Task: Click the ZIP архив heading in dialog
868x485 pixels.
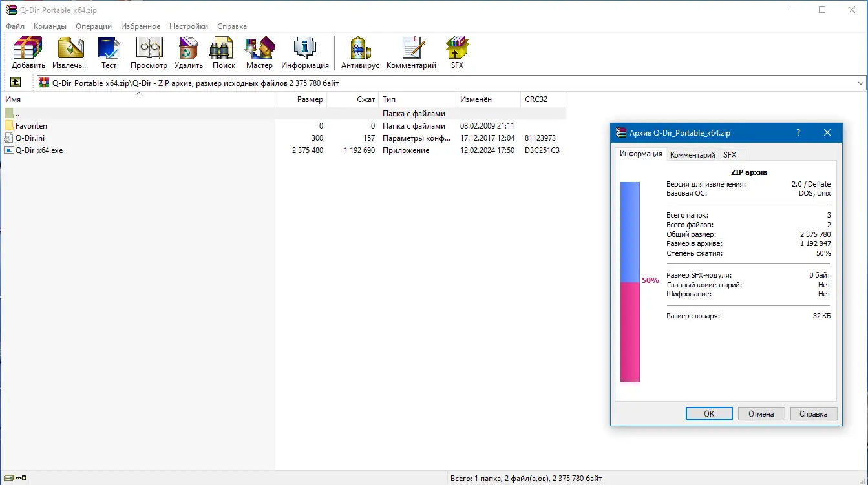Action: [748, 172]
